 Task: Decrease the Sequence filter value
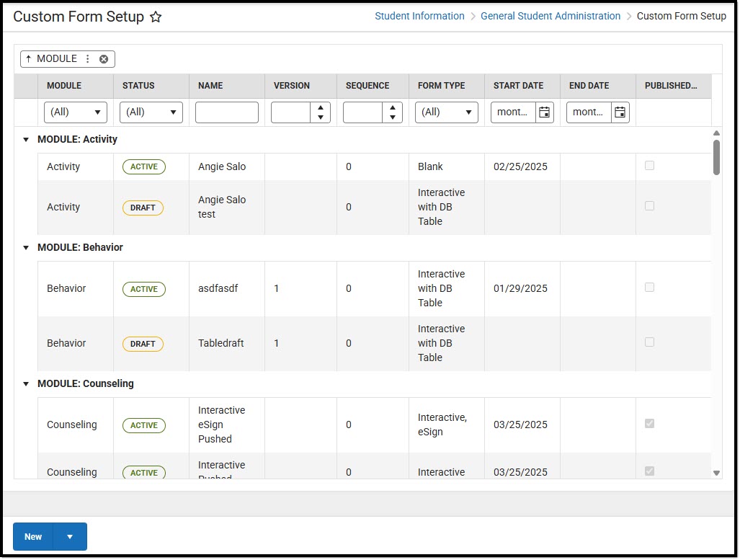point(392,117)
